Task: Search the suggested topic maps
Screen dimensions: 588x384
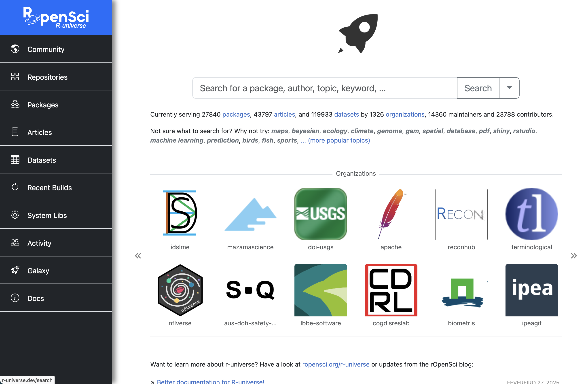Action: (x=280, y=131)
